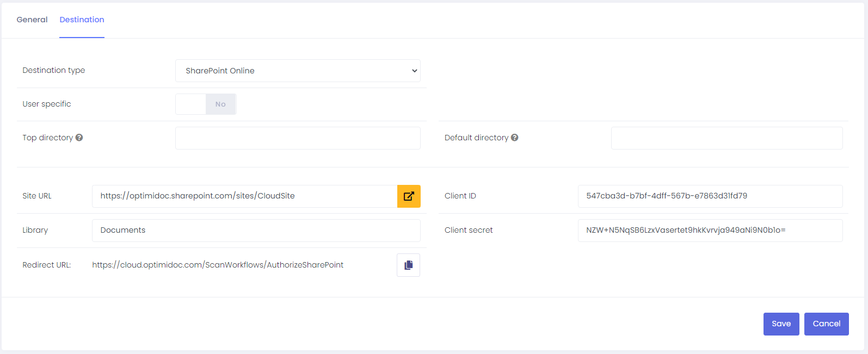This screenshot has height=354, width=868.
Task: Edit the Client ID field
Action: coord(710,196)
